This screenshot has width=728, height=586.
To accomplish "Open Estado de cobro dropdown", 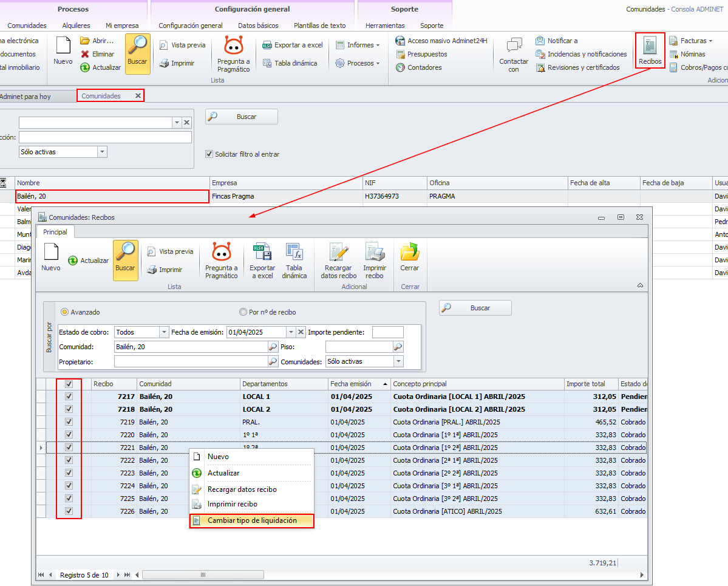I will click(x=163, y=332).
